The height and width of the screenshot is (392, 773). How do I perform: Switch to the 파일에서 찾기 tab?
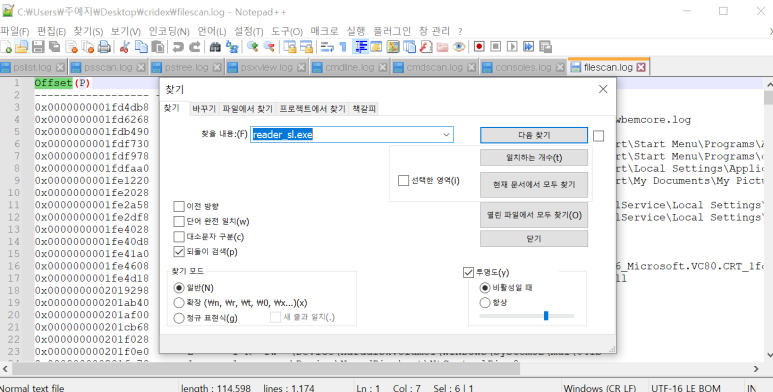[247, 108]
